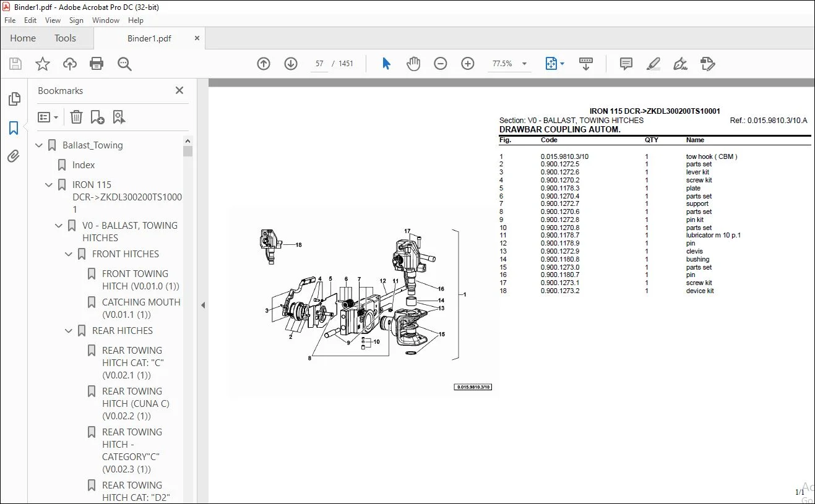Click the stamp tool icon

pyautogui.click(x=707, y=64)
